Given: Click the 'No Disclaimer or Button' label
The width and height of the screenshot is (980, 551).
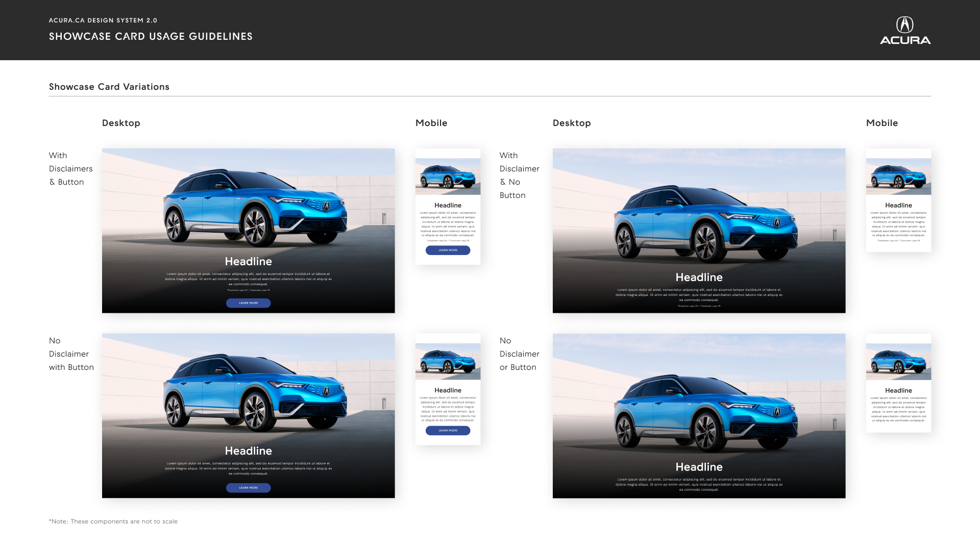Looking at the screenshot, I should (x=520, y=354).
